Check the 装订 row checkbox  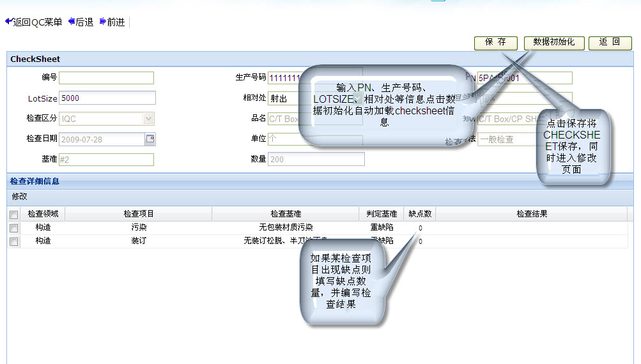tap(14, 241)
